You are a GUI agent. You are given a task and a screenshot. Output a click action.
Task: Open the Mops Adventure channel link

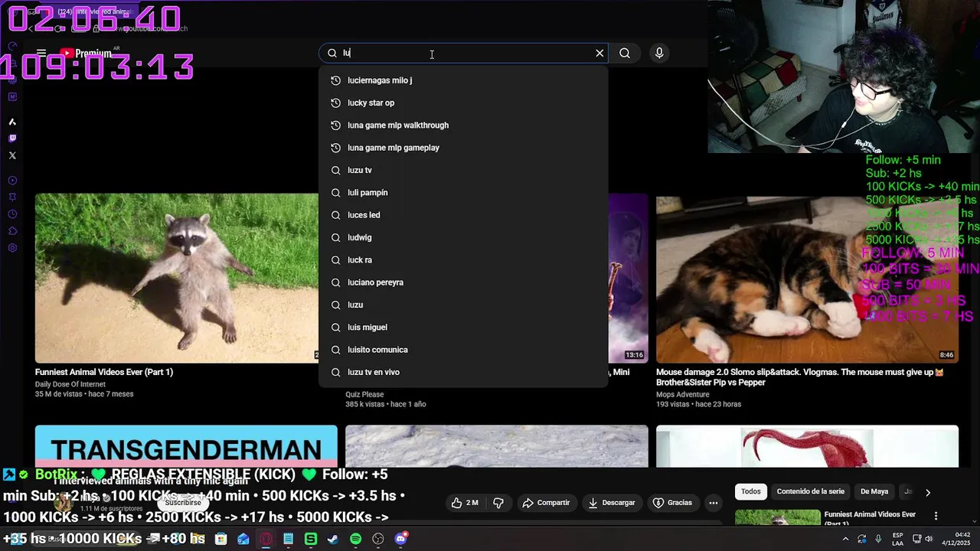(682, 395)
